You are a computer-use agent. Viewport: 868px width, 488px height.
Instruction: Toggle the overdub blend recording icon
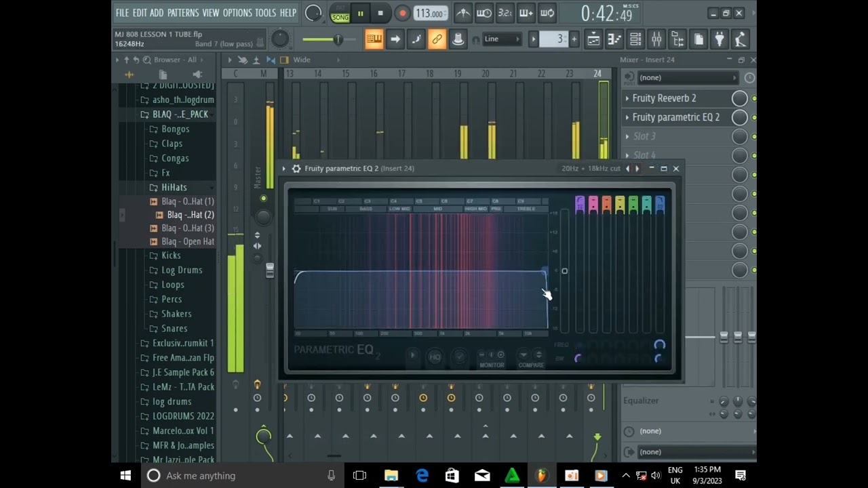[x=526, y=13]
